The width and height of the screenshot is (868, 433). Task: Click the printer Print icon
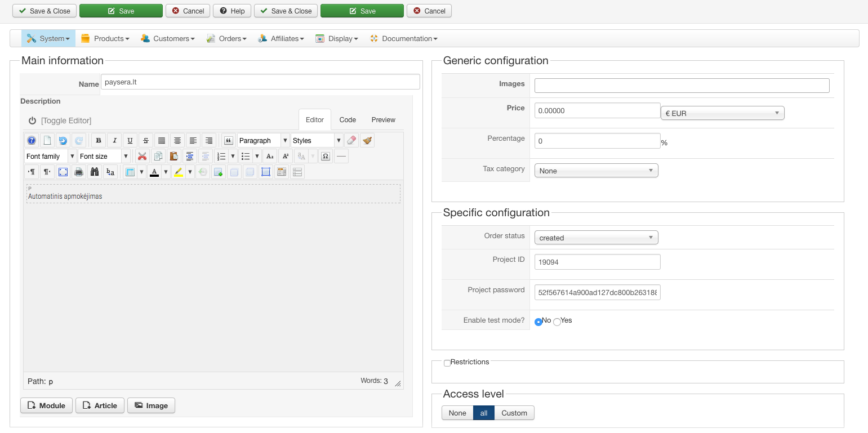pos(79,172)
